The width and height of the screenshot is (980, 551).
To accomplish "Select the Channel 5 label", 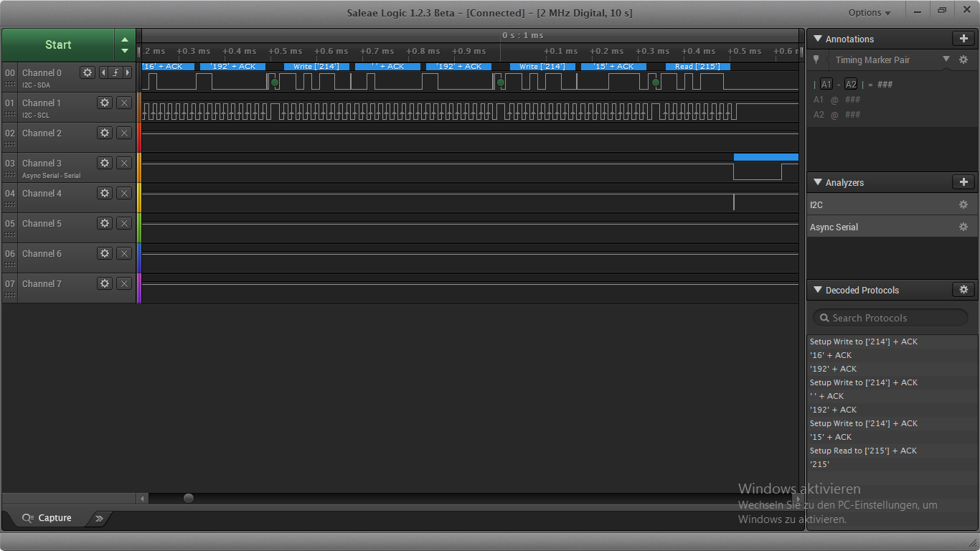I will tap(42, 223).
